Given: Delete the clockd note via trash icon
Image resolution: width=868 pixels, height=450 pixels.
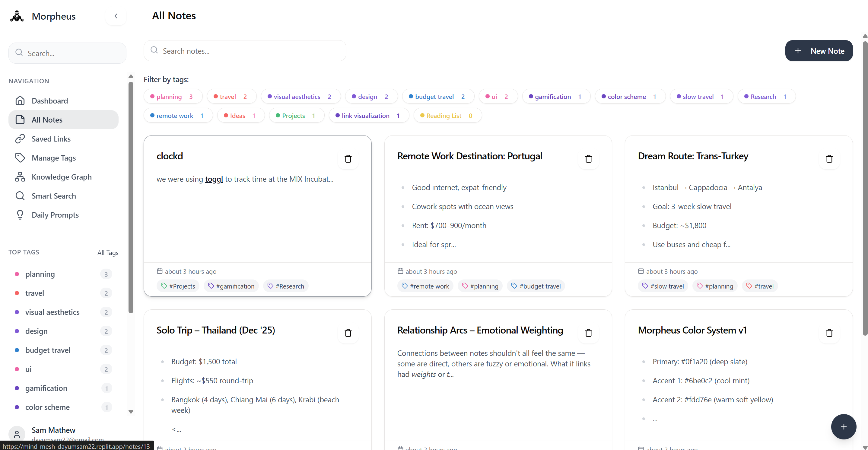Looking at the screenshot, I should 348,159.
